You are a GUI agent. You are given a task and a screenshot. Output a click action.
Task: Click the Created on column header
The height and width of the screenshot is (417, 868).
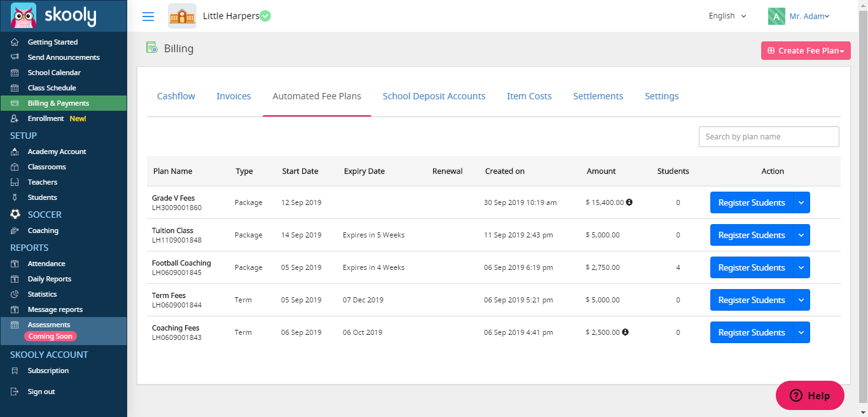click(x=505, y=171)
